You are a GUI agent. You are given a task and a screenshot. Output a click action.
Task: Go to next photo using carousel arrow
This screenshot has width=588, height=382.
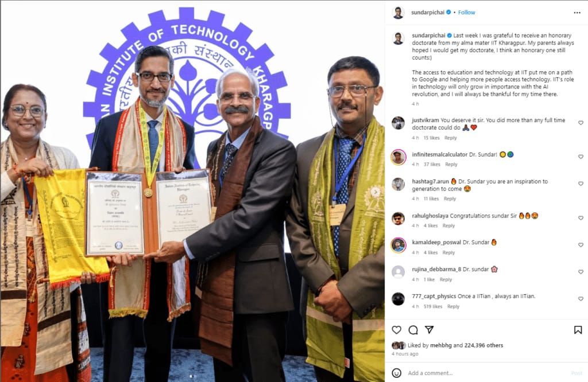pyautogui.click(x=376, y=192)
